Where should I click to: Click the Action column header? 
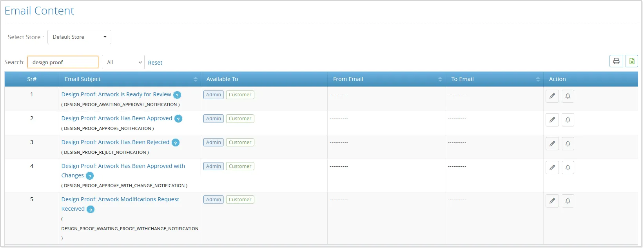coord(591,79)
